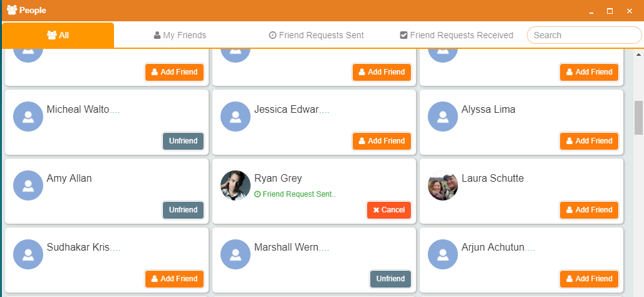The height and width of the screenshot is (297, 644).
Task: Click Jessica Edwar's default avatar icon
Action: click(236, 117)
